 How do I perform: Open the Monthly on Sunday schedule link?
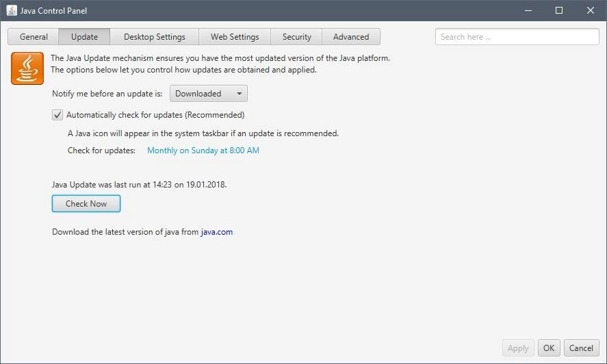203,151
